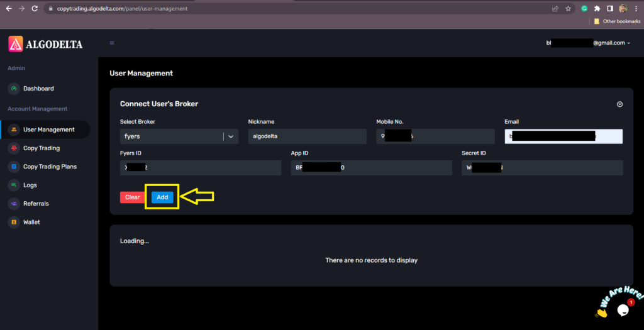Click the 'User Management' page heading
The image size is (644, 330).
(x=142, y=74)
